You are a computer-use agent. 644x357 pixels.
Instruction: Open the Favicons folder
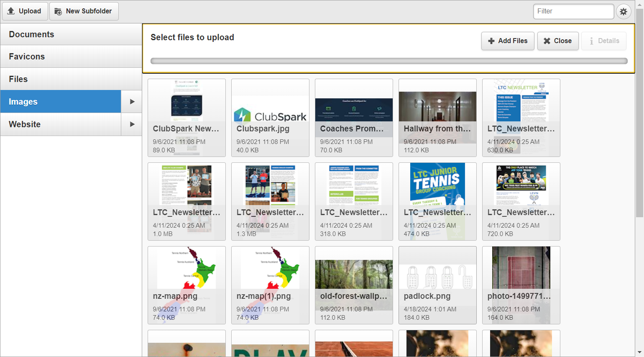(x=71, y=57)
